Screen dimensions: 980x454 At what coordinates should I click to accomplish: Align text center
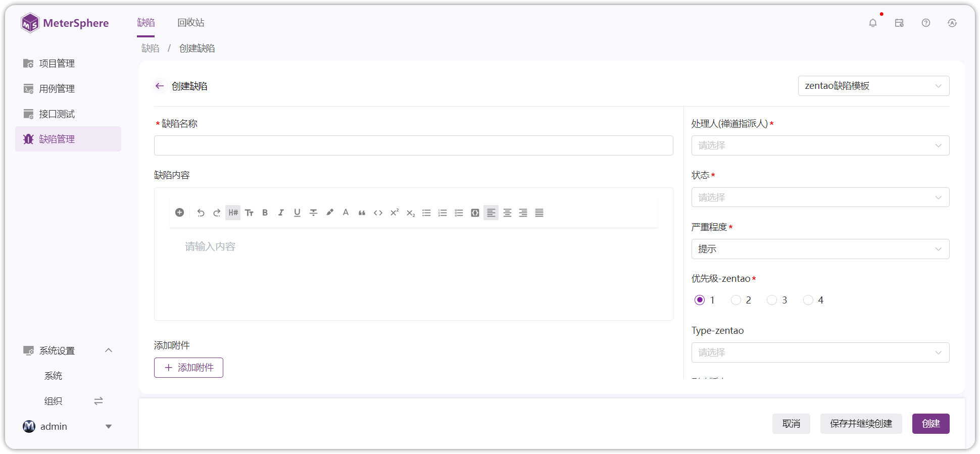pos(507,213)
